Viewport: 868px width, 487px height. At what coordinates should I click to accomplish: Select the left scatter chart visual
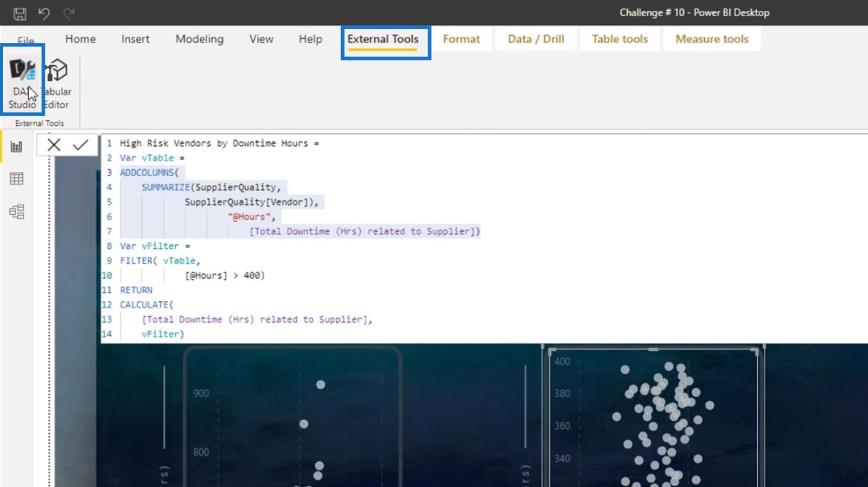293,418
